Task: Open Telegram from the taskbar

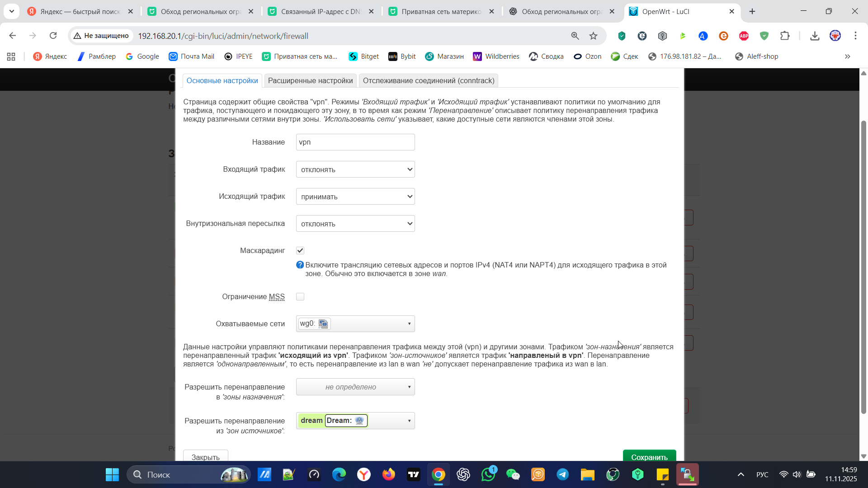Action: click(562, 474)
